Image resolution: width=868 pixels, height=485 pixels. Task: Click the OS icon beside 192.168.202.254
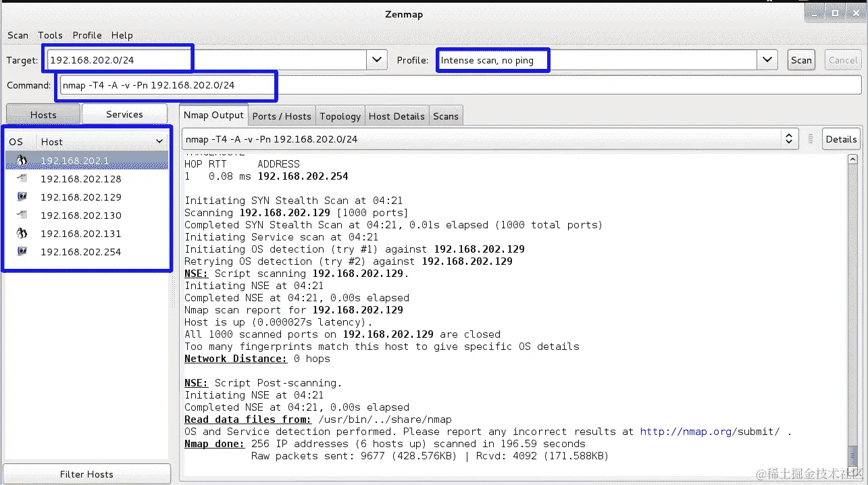coord(22,251)
